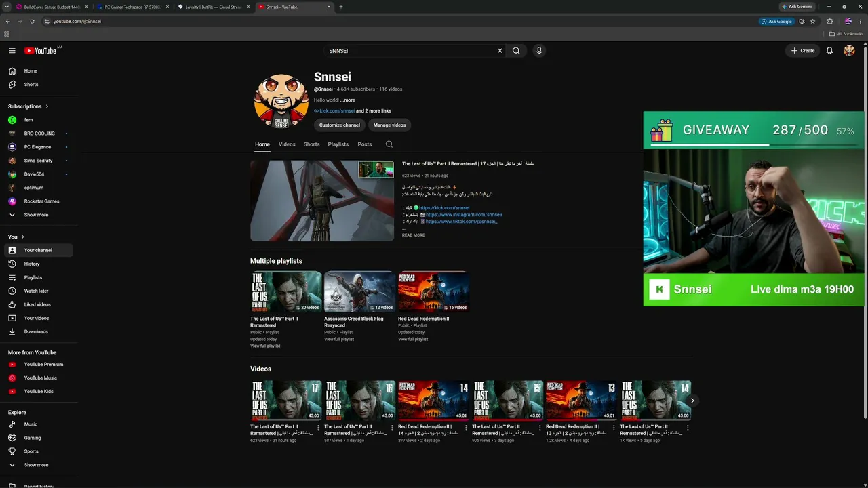Switch to the Playlists channel tab
This screenshot has height=488, width=868.
[338, 144]
